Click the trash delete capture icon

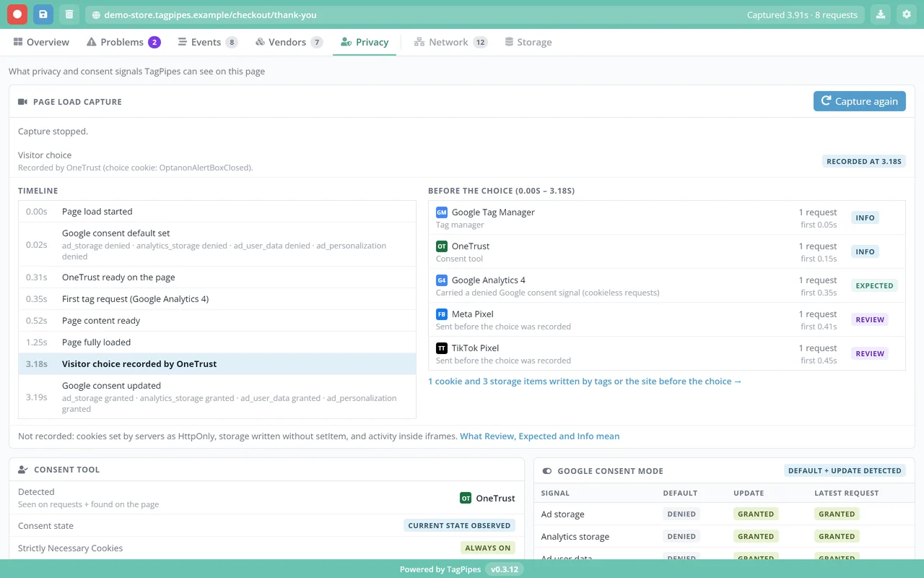point(69,14)
